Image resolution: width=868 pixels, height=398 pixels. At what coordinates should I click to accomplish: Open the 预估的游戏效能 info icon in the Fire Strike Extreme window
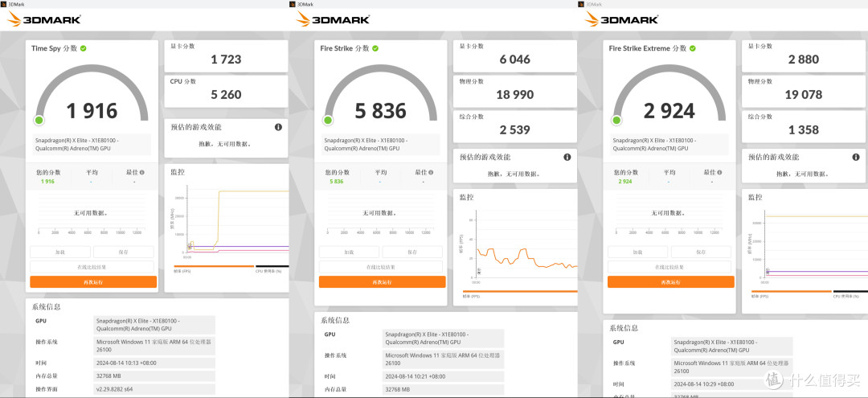857,158
